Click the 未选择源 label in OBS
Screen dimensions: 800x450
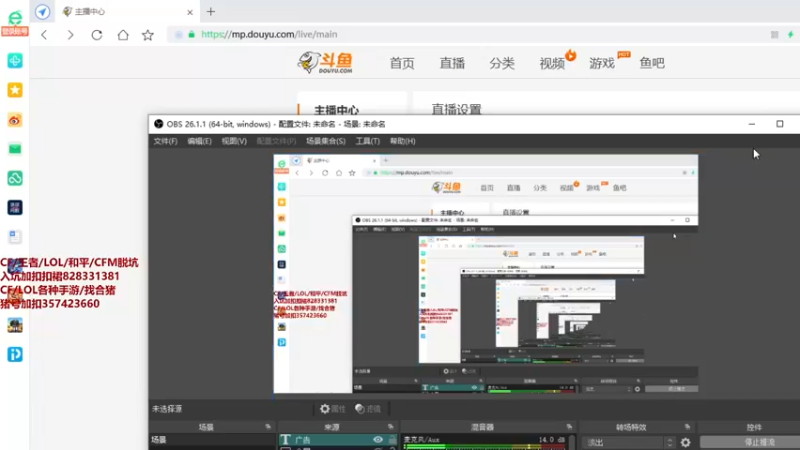pos(167,409)
